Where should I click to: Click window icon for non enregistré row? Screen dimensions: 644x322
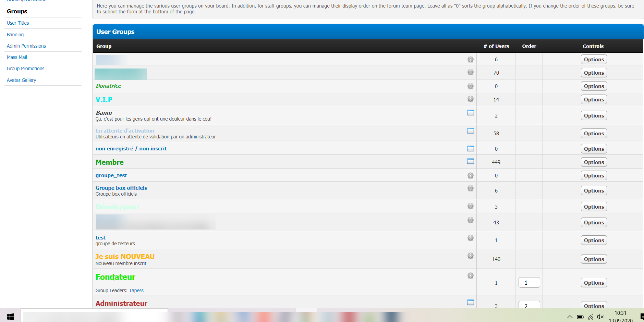point(471,148)
